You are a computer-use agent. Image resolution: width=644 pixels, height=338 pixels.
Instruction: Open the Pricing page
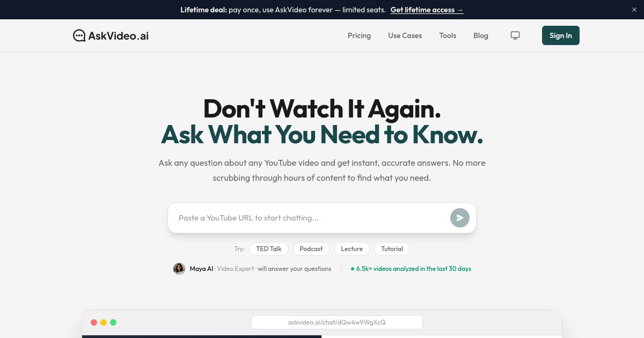359,35
